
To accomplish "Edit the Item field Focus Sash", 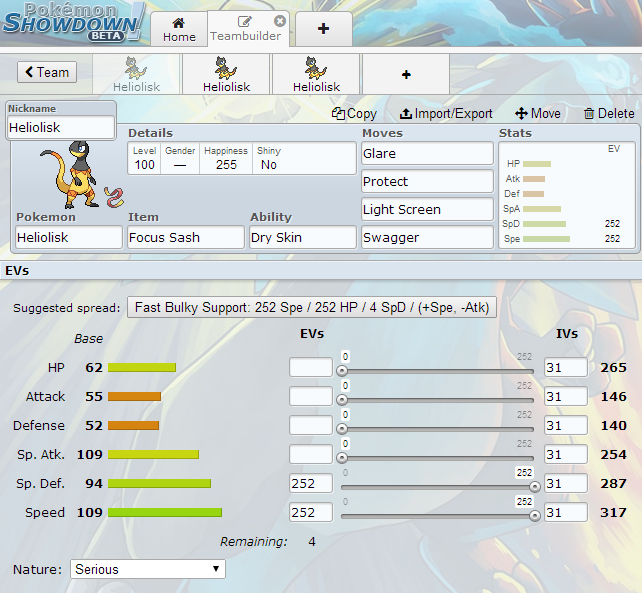I will point(186,237).
